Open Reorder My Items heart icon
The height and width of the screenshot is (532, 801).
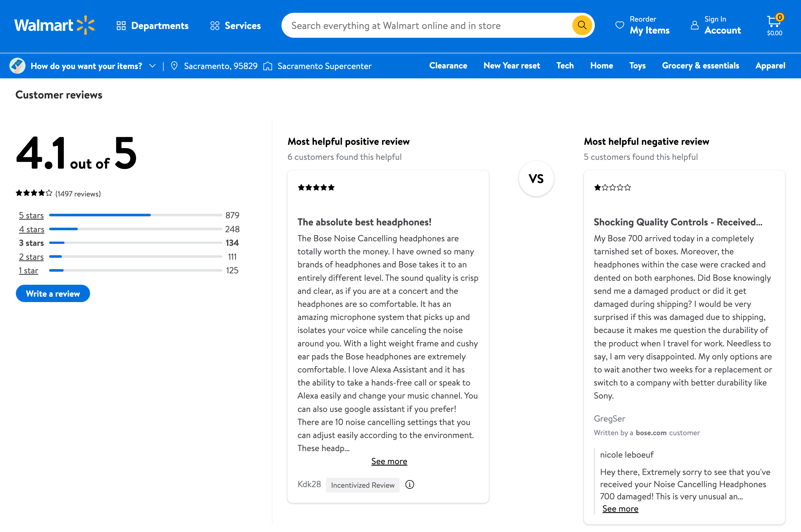(x=620, y=24)
